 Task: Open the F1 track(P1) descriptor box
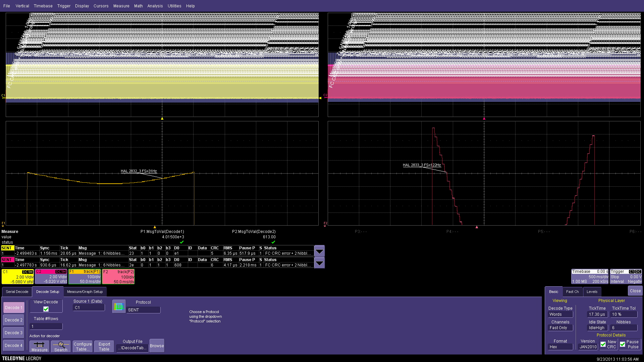point(85,277)
